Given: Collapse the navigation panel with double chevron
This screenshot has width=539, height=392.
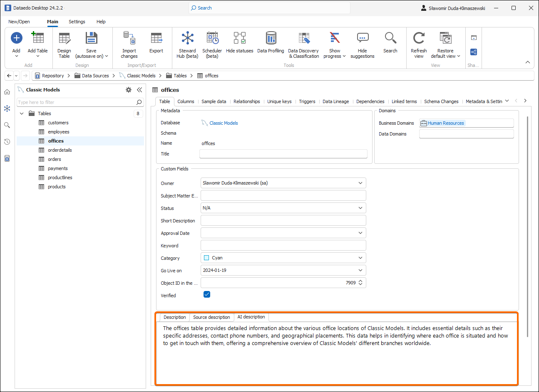Looking at the screenshot, I should (x=139, y=90).
